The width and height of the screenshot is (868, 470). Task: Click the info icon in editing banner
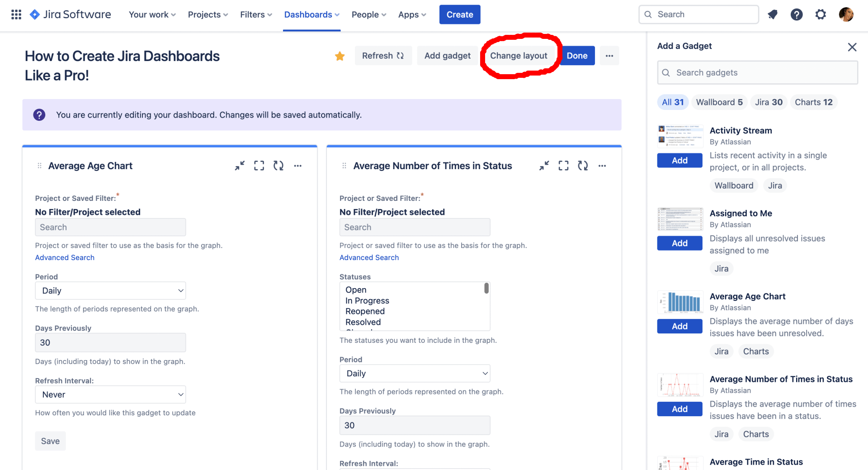point(39,115)
